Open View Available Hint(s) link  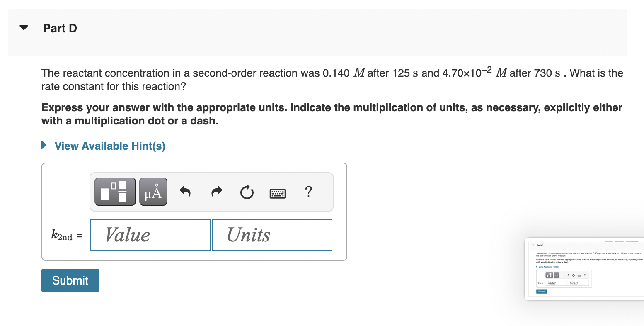109,146
